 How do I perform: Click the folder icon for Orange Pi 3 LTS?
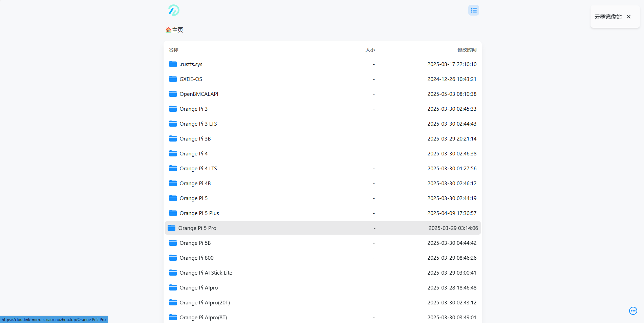pos(173,124)
